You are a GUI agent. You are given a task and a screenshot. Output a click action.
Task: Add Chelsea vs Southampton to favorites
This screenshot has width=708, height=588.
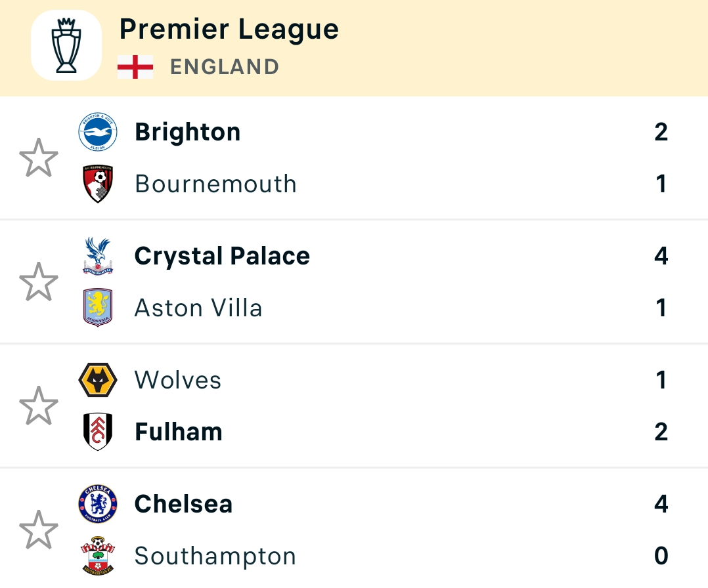[x=39, y=530]
